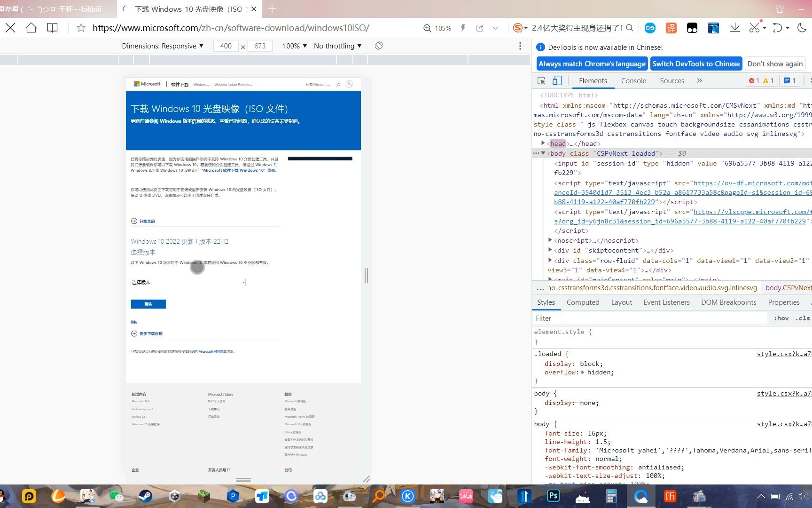
Task: Toggle the :hov pseudo-class panel in Styles
Action: point(781,318)
